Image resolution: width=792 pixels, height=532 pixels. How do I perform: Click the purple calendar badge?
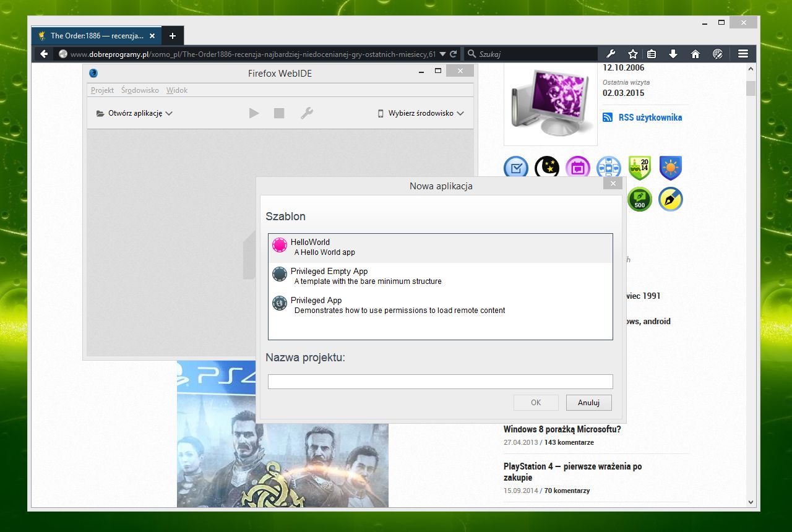(x=578, y=167)
